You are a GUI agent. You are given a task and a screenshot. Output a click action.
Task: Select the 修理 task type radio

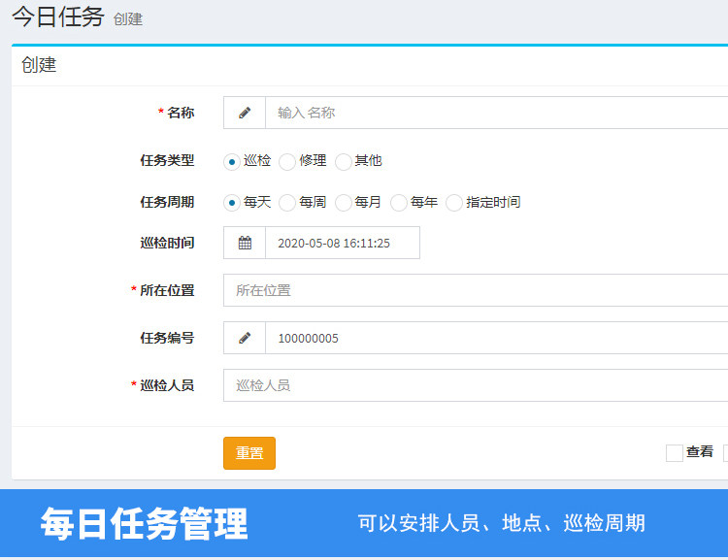tap(287, 162)
